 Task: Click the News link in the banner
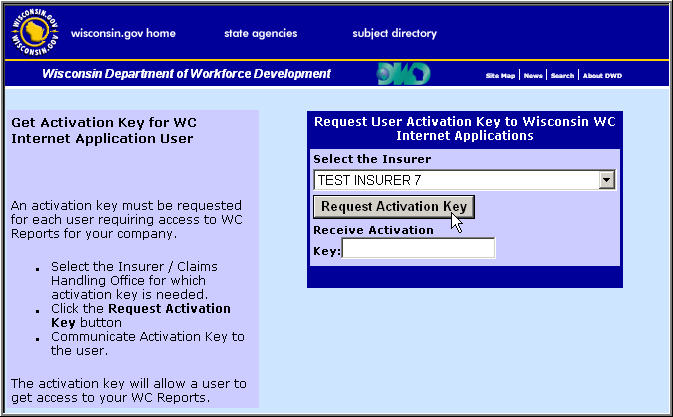click(533, 76)
